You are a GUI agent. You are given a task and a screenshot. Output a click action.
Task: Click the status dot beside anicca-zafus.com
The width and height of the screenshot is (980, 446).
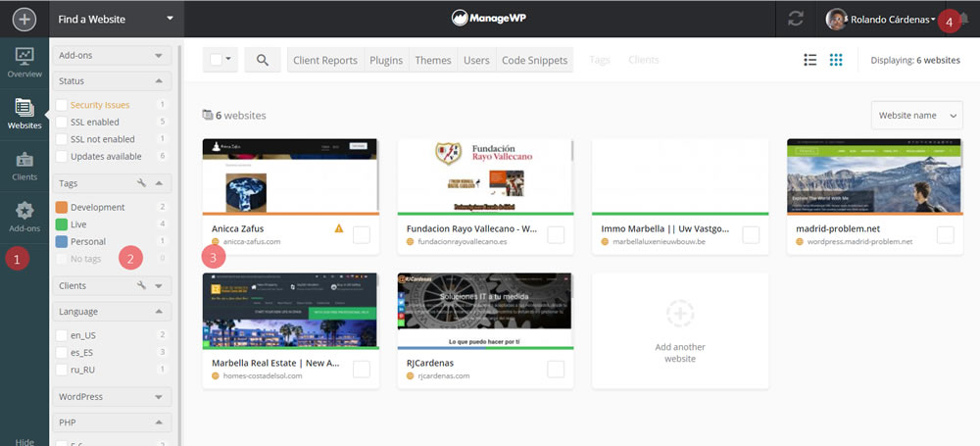(x=216, y=242)
